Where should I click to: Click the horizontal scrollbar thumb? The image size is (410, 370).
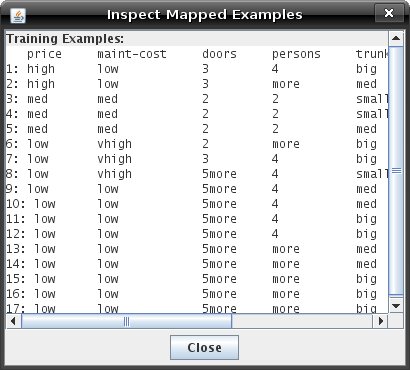[x=126, y=321]
